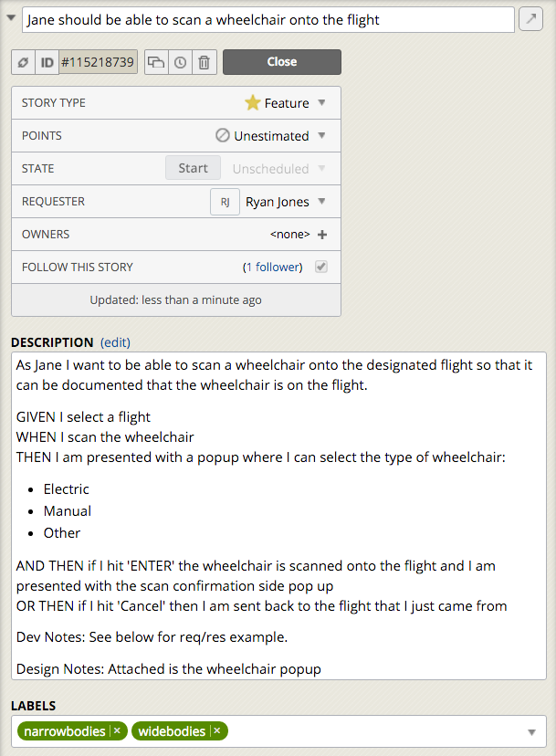Delete the story using trash icon

click(204, 62)
